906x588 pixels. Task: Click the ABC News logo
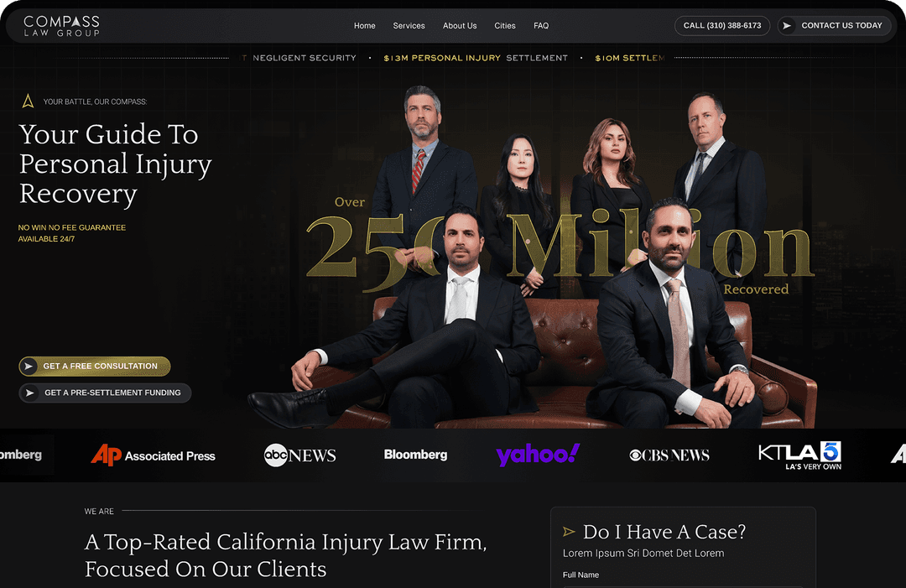299,455
